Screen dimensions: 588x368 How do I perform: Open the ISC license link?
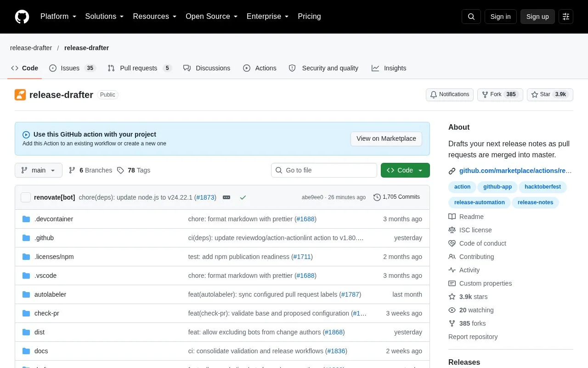(x=470, y=230)
